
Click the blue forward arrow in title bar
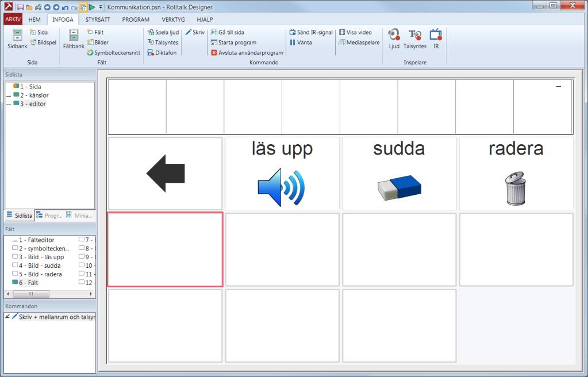click(56, 7)
